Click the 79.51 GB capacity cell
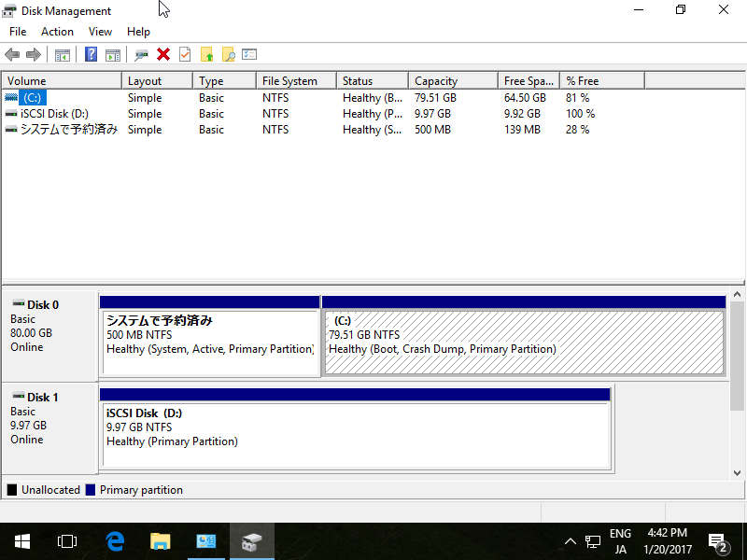Image resolution: width=747 pixels, height=560 pixels. pyautogui.click(x=435, y=98)
